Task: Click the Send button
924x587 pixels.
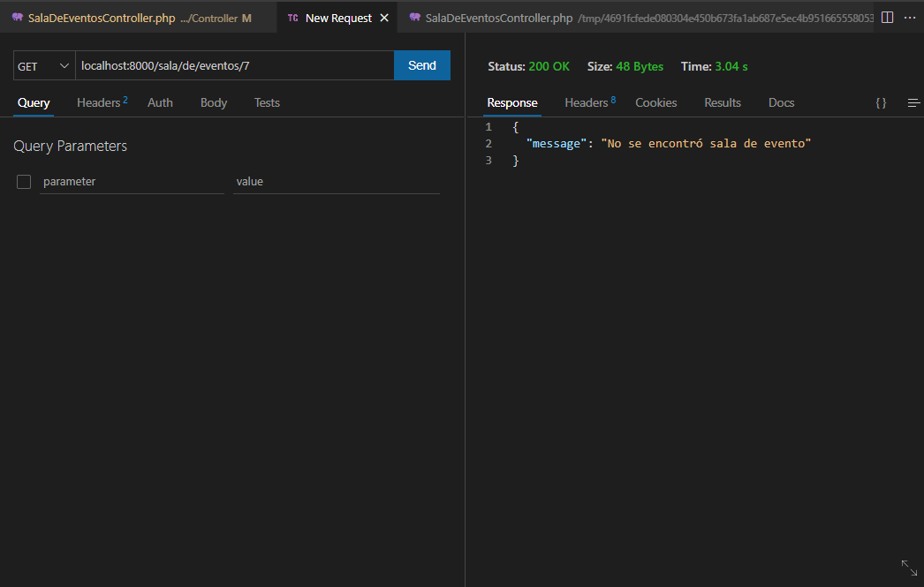Action: click(x=421, y=64)
